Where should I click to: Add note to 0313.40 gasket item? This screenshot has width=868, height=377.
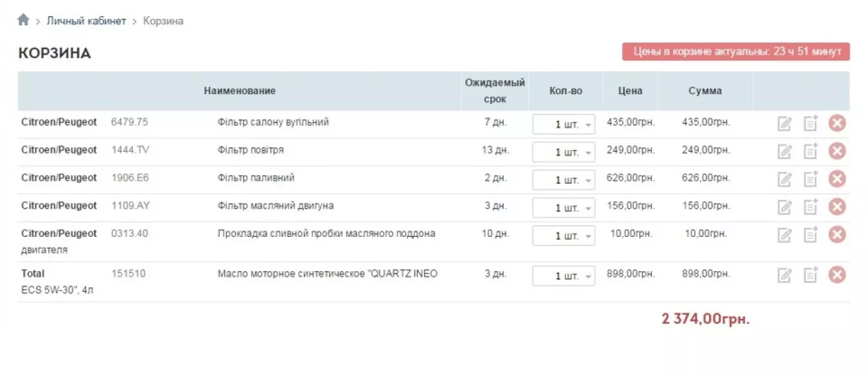click(811, 235)
